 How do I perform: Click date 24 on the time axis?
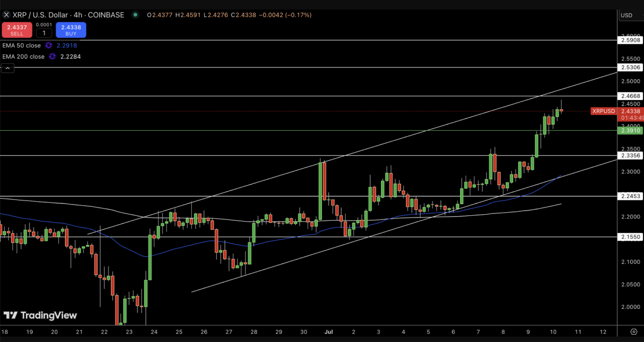[x=154, y=332]
